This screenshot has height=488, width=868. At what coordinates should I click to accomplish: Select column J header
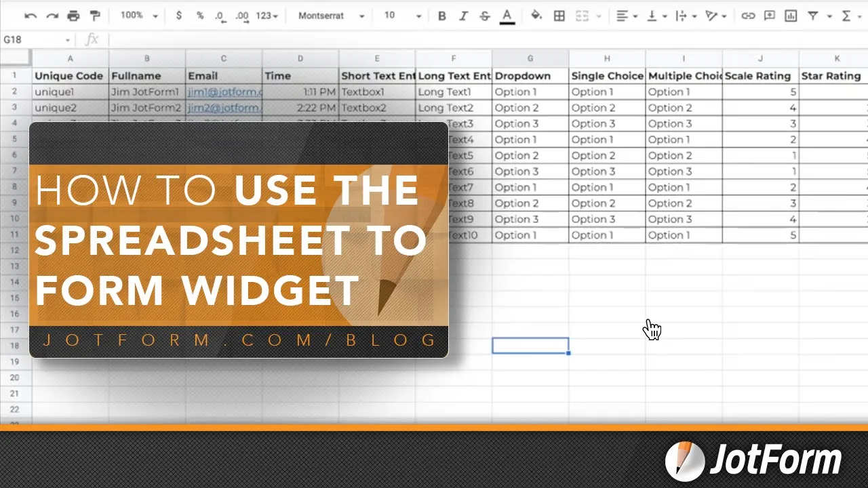(x=761, y=59)
